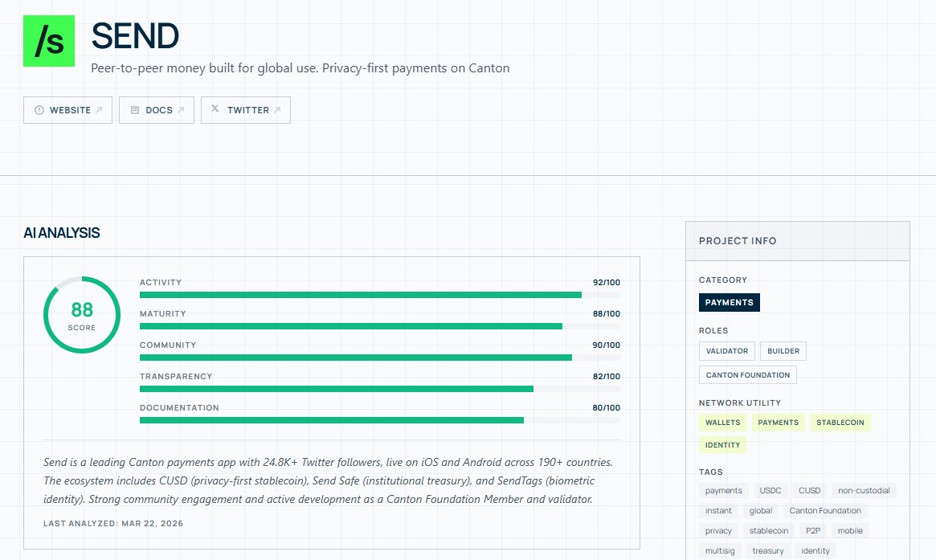Click the 'Canton Foundation' tag
The image size is (936, 560).
tap(825, 511)
